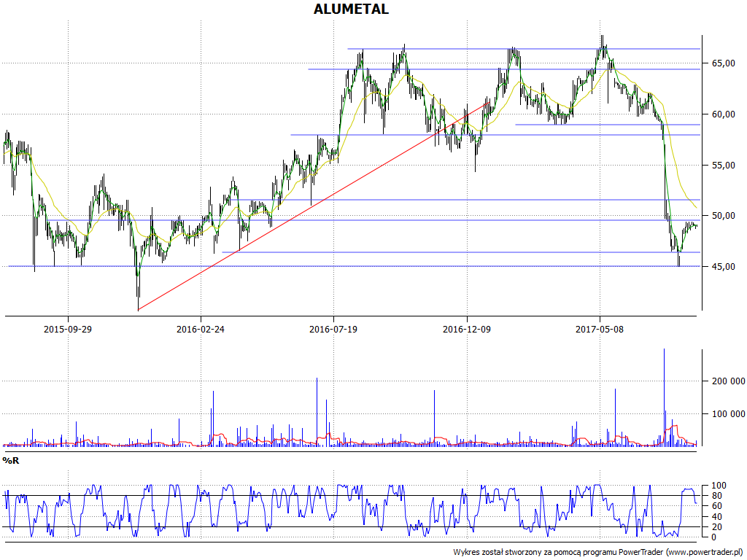
Task: Click the %R indicator label
Action: pyautogui.click(x=11, y=461)
